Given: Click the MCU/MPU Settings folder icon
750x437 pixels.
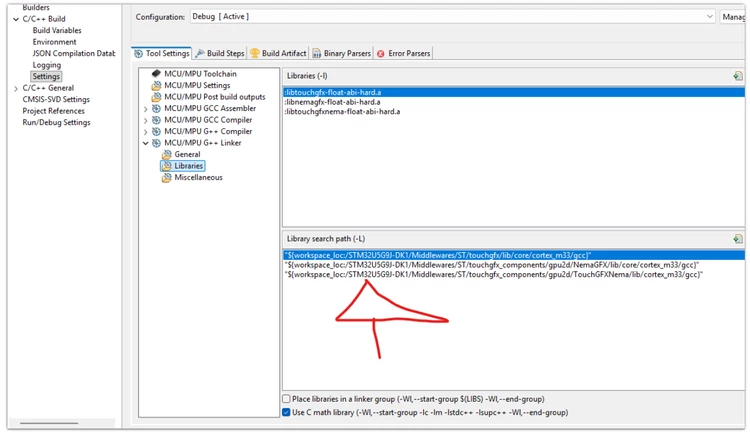Looking at the screenshot, I should (156, 86).
